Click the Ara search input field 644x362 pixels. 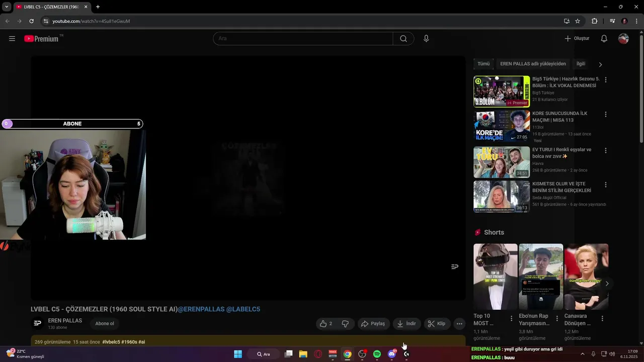(303, 39)
